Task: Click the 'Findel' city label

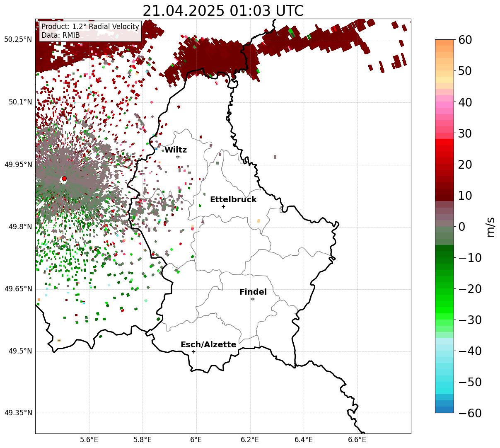Action: coord(253,292)
